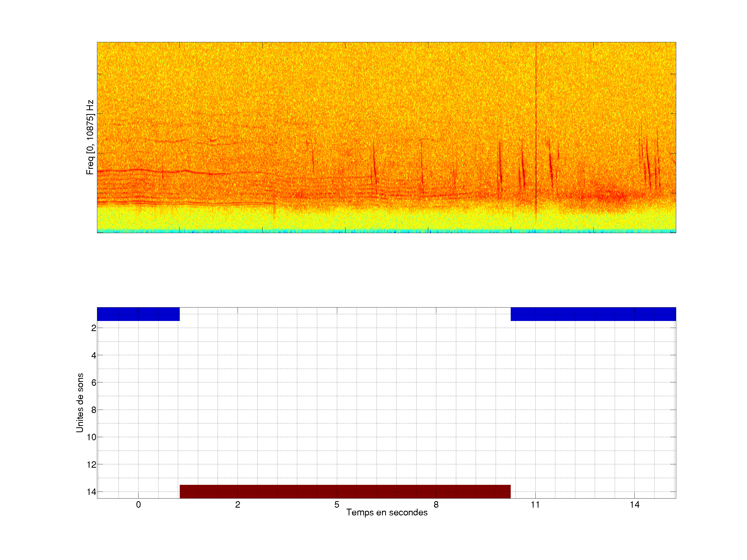747x560 pixels.
Task: Click x-axis tick label 11
Action: coord(535,505)
